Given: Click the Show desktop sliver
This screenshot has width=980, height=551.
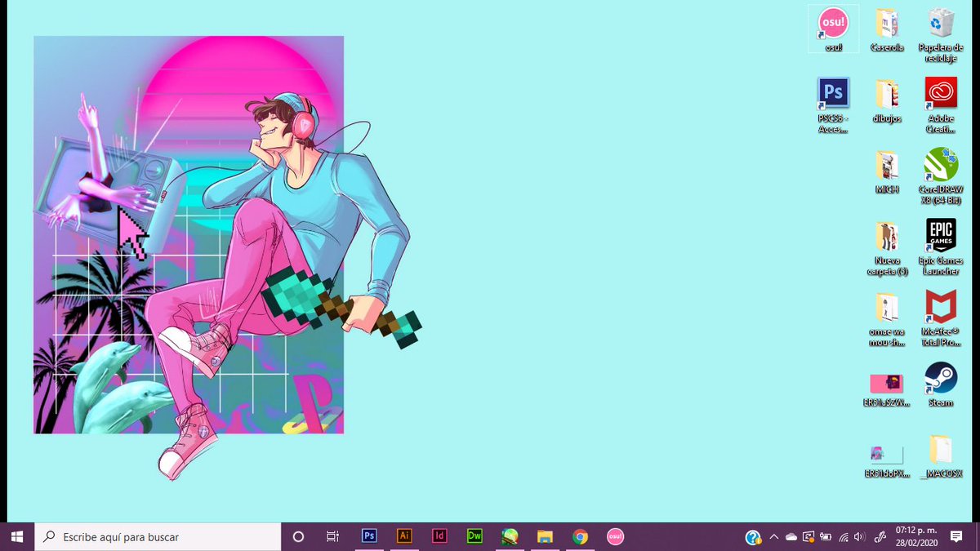Looking at the screenshot, I should pyautogui.click(x=978, y=536).
